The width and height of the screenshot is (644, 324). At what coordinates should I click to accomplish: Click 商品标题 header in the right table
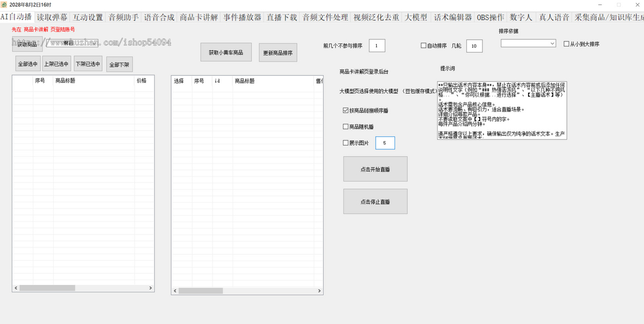[274, 81]
